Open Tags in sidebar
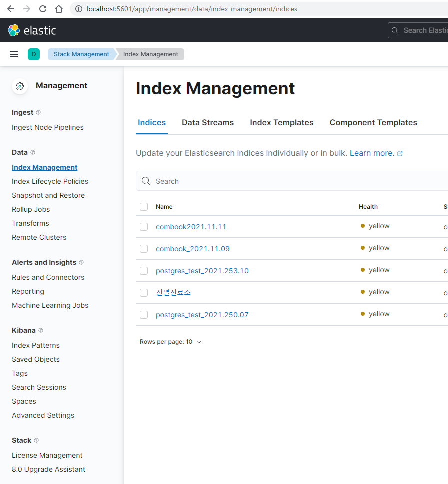448x484 pixels. coord(19,373)
